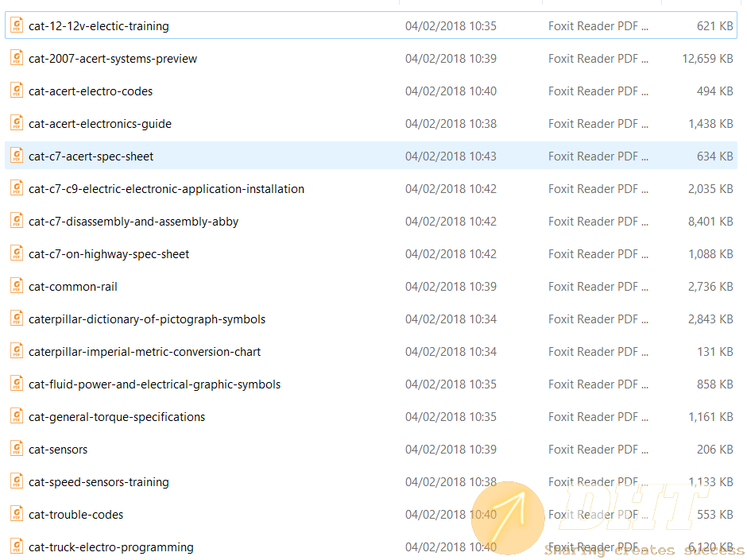Click the PDF icon next to cat-sensors

(17, 448)
